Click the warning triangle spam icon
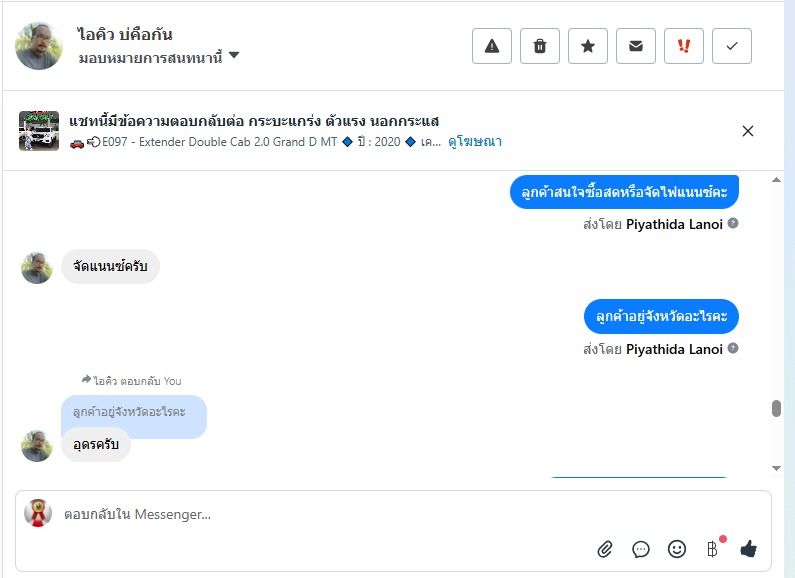Screen dimensions: 795x578 click(x=492, y=46)
